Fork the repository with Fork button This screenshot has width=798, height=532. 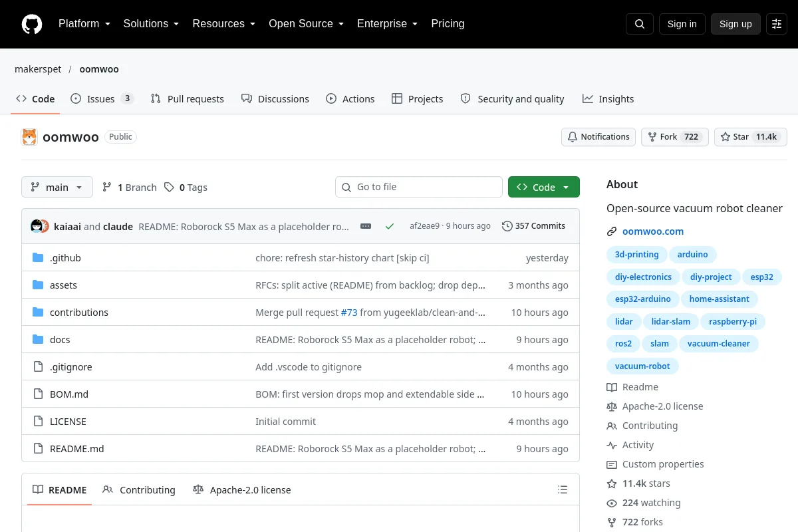(675, 137)
